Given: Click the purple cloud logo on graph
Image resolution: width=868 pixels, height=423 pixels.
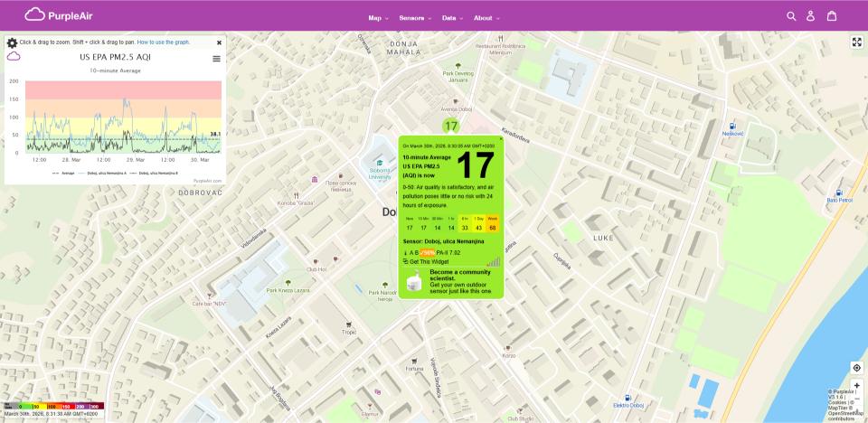Looking at the screenshot, I should pos(14,56).
